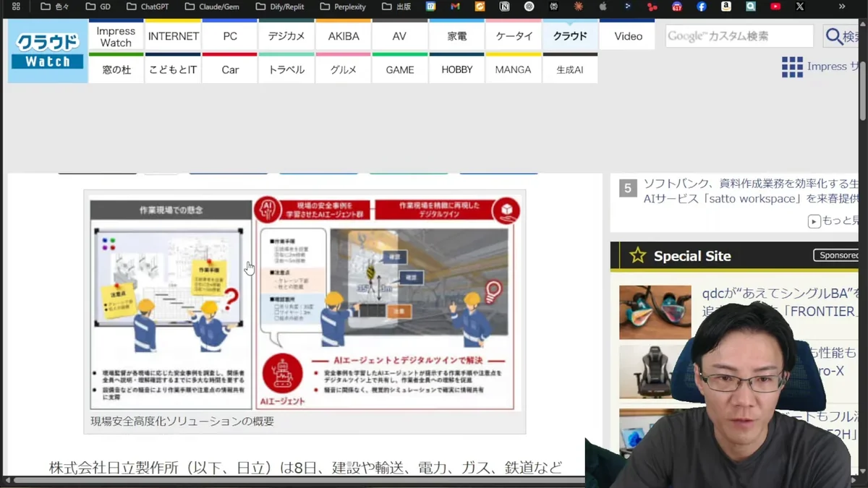Click the Impress sites grid icon

point(792,67)
